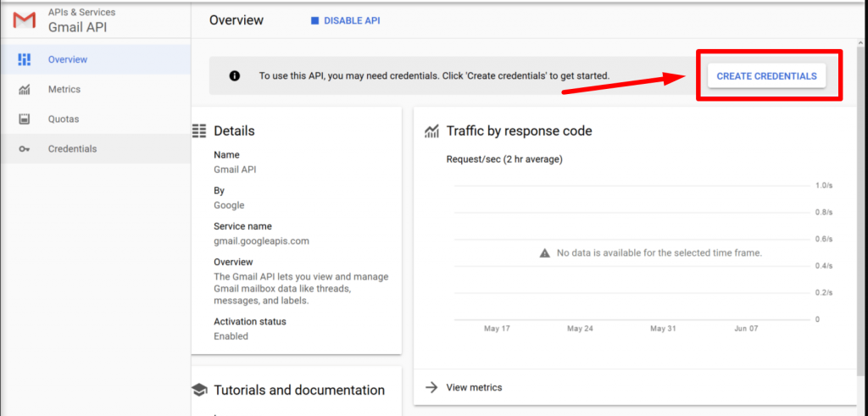Select Credentials in the sidebar
The width and height of the screenshot is (868, 416).
coord(72,149)
